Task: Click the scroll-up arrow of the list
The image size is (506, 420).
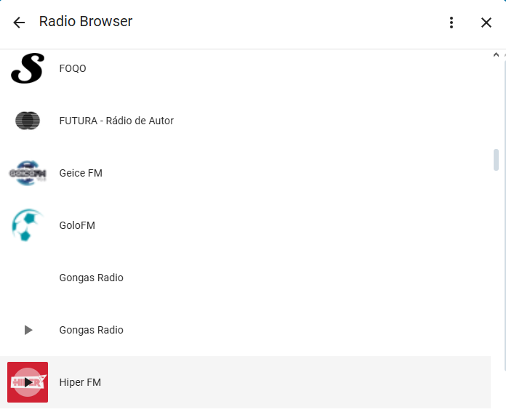Action: [496, 54]
